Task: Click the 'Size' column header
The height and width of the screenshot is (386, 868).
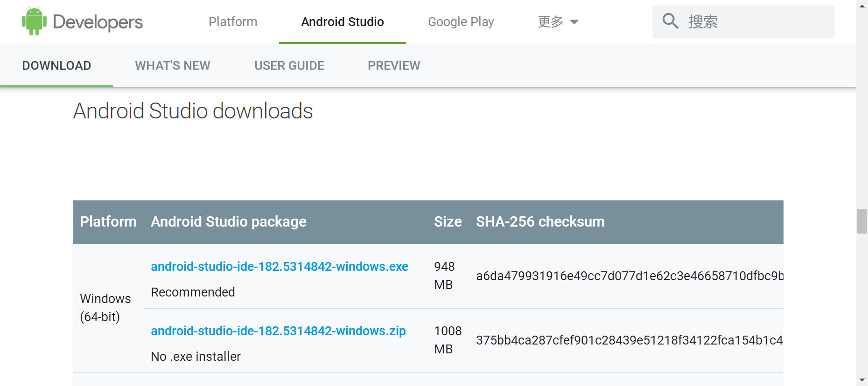Action: (x=448, y=222)
